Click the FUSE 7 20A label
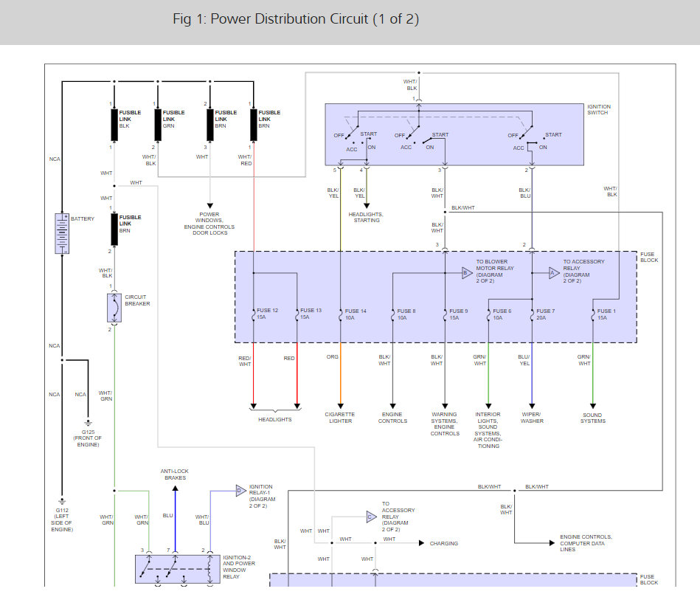Viewport: 700px width, 597px height. tap(545, 314)
